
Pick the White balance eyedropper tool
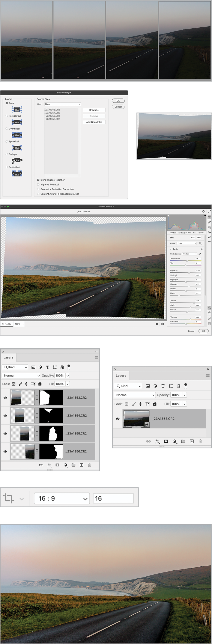pos(200,254)
